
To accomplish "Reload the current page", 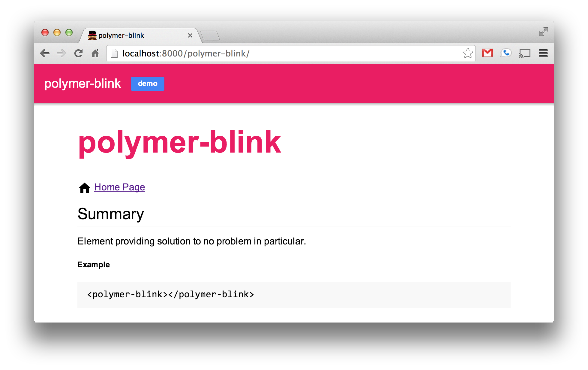I will [x=78, y=53].
